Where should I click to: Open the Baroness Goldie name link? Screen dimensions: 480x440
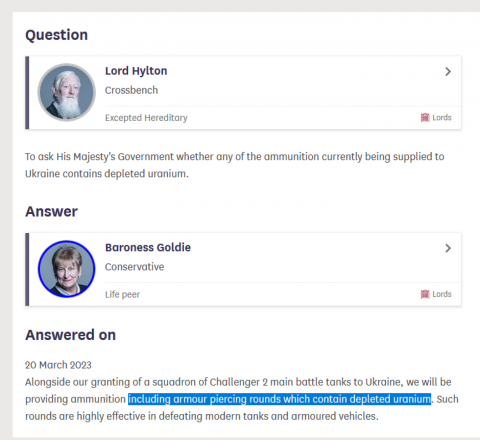tap(148, 248)
